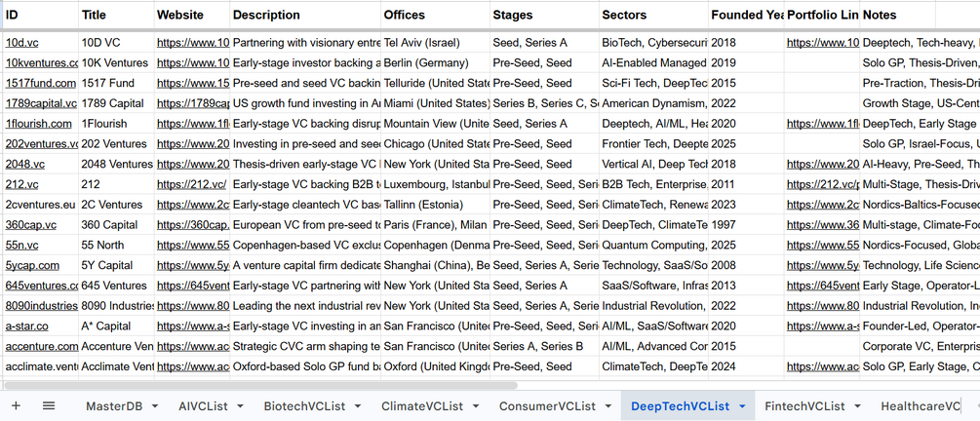Expand the MasterDB tab dropdown arrow
The width and height of the screenshot is (980, 421).
pyautogui.click(x=154, y=406)
